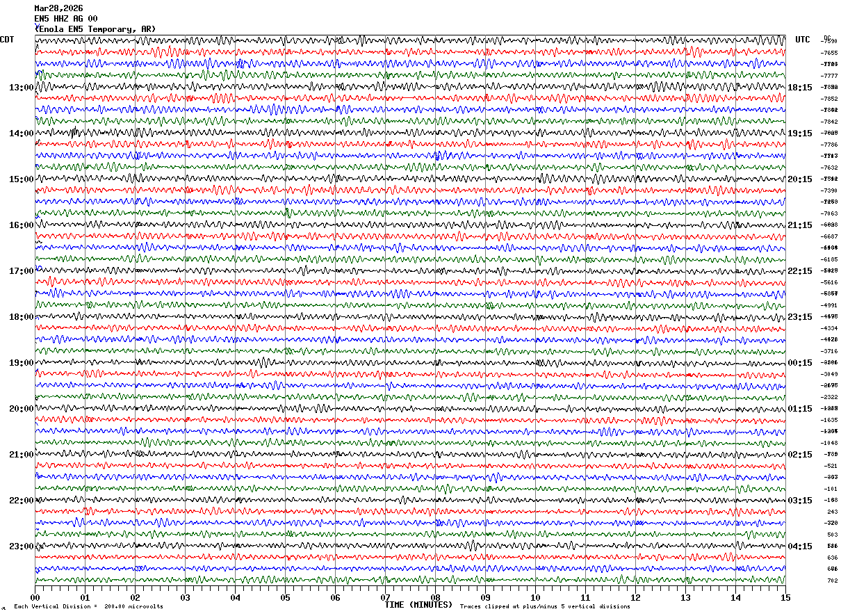This screenshot has width=841, height=616.
Task: Click the "UTC" timezone label
Action: 803,40
